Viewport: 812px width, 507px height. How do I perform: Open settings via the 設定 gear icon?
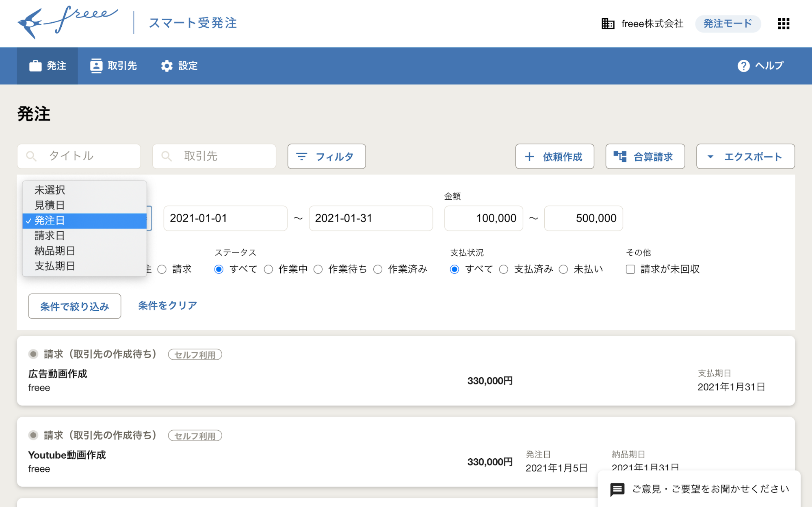pyautogui.click(x=167, y=66)
